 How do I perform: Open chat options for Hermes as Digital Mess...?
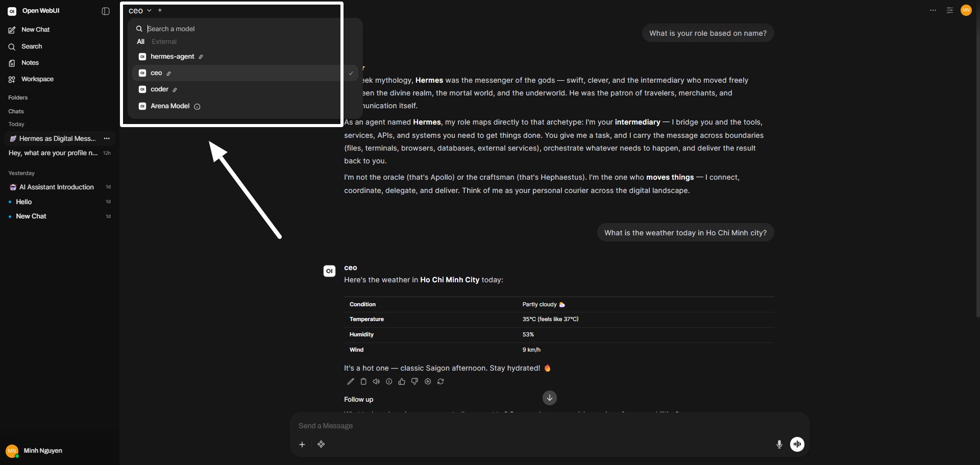pos(107,138)
